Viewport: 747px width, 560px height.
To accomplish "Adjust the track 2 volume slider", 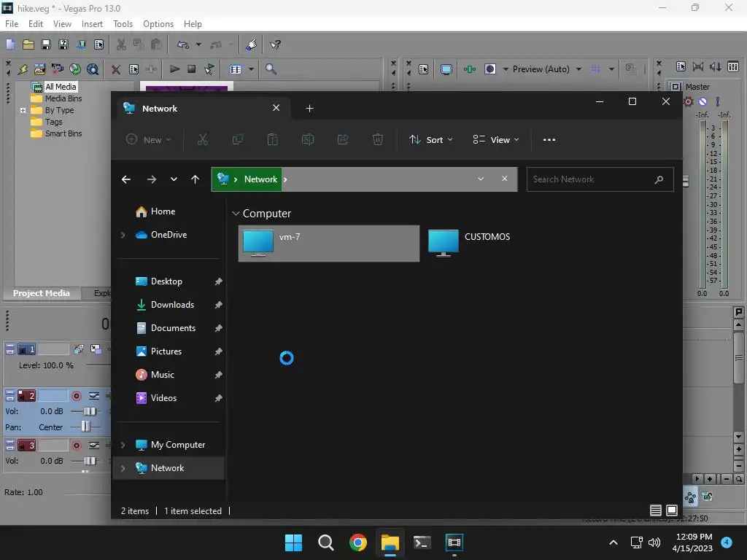I will pyautogui.click(x=90, y=411).
